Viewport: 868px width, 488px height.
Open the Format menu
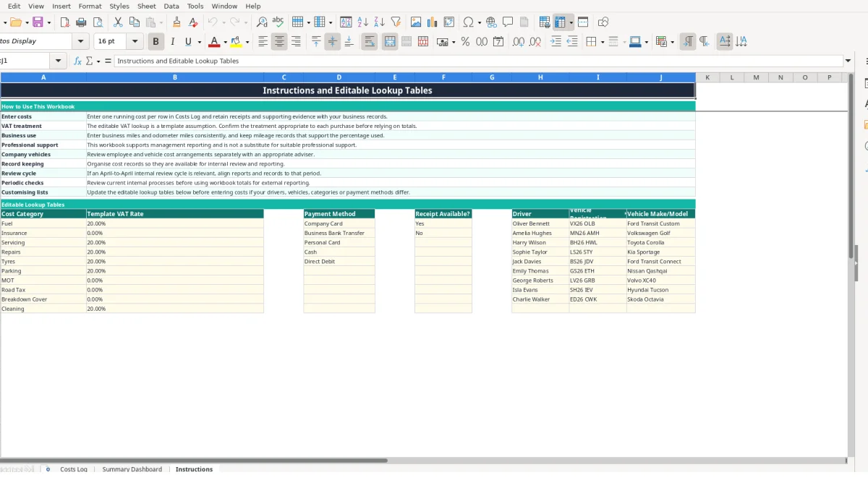(x=90, y=6)
